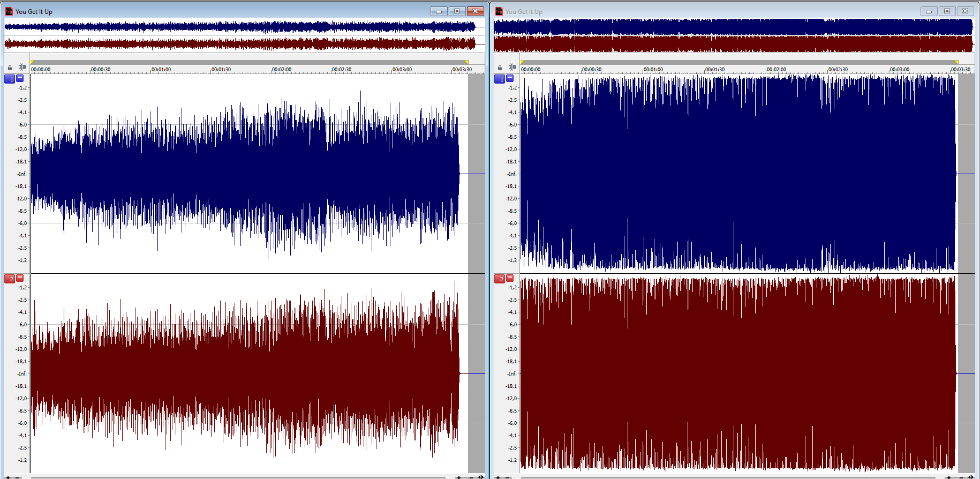The image size is (980, 479).
Task: Collapse channel 1 with minus button, right window
Action: 510,78
